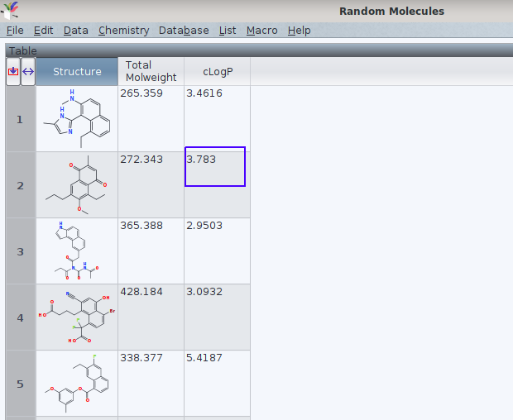Click the molecule structure in row 2
The width and height of the screenshot is (513, 420).
[77, 185]
